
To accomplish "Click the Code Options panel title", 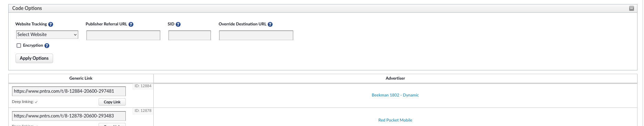I will coord(27,8).
